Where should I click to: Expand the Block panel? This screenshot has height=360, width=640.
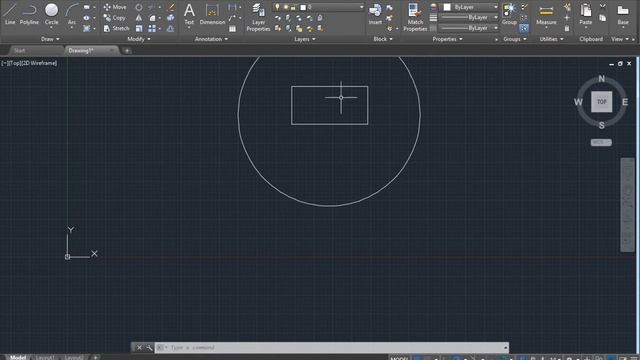pyautogui.click(x=383, y=39)
